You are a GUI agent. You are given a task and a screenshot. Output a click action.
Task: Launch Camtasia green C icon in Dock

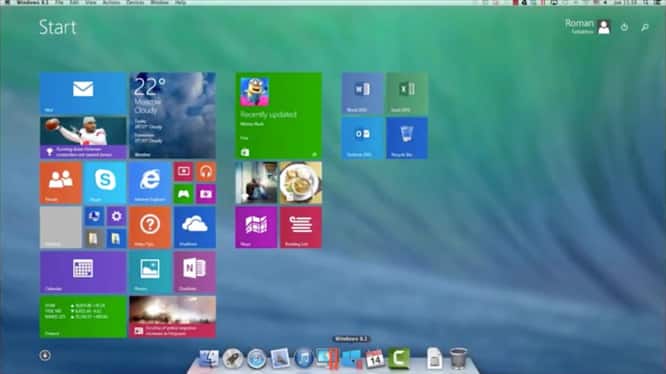[399, 359]
